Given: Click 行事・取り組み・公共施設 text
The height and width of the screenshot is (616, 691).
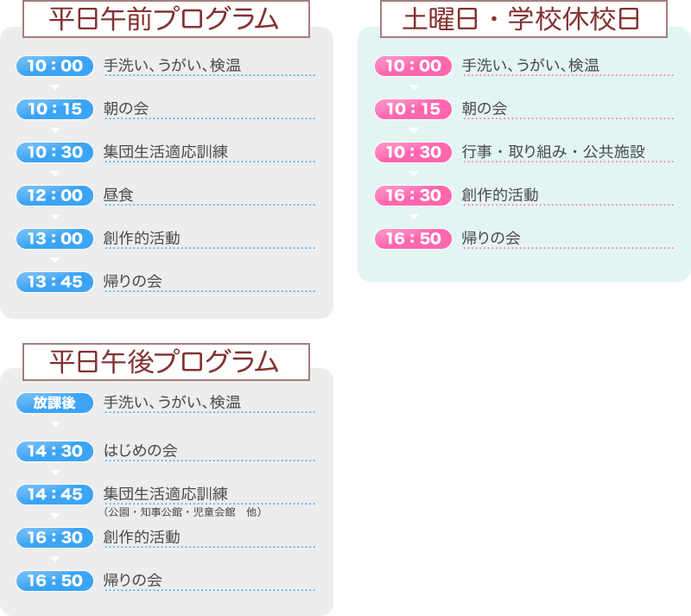Looking at the screenshot, I should (x=554, y=152).
